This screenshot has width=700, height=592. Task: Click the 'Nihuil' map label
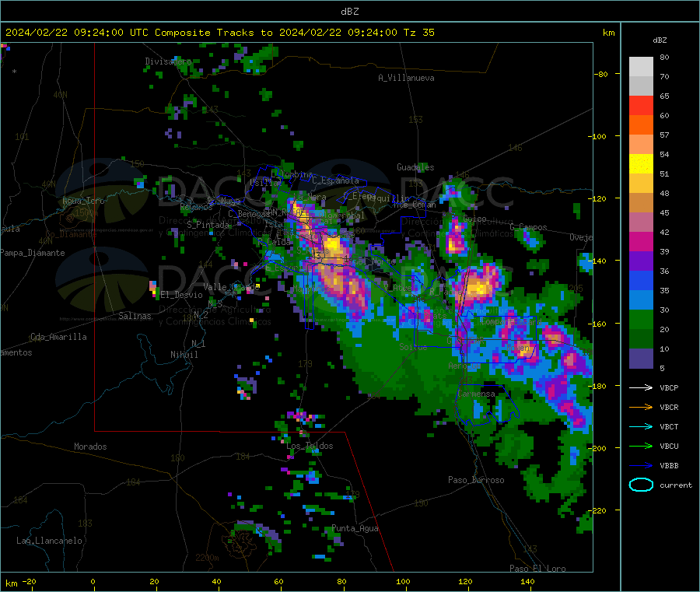point(184,355)
